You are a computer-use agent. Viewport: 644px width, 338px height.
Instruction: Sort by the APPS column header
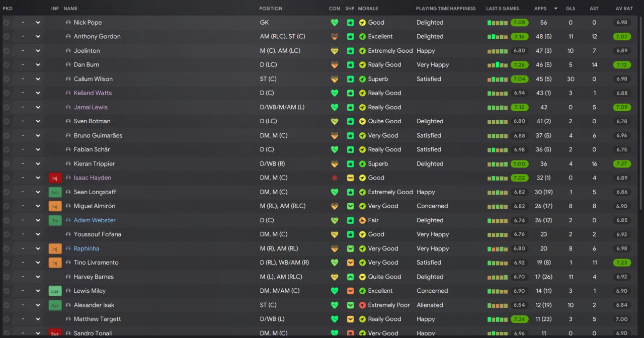[x=540, y=9]
